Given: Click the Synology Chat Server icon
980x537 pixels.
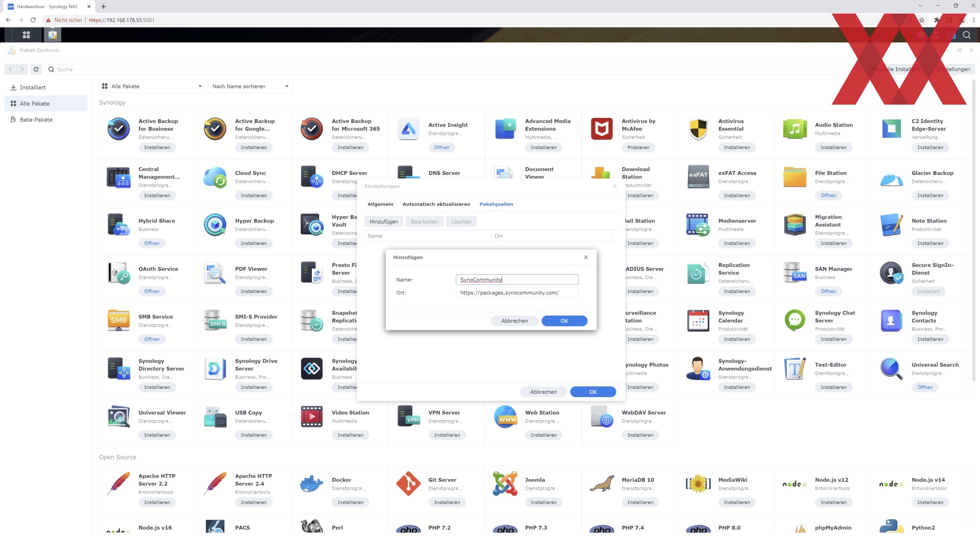Looking at the screenshot, I should coord(795,321).
